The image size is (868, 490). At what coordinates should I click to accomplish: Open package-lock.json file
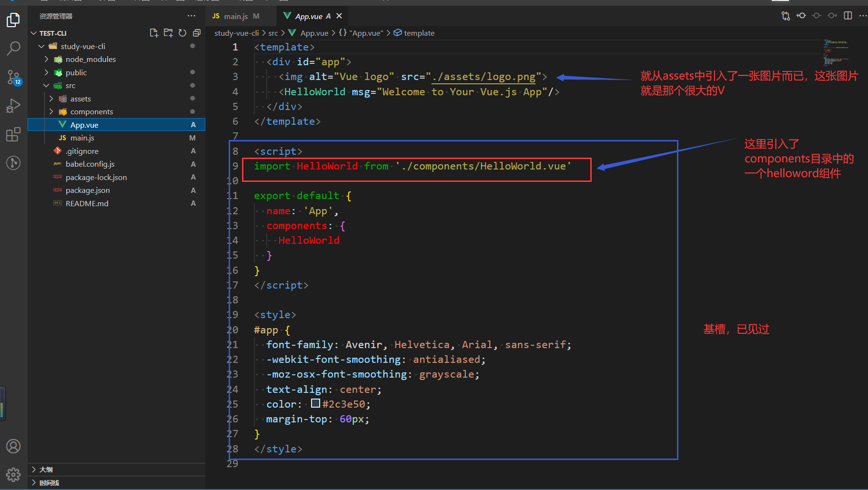(x=117, y=177)
